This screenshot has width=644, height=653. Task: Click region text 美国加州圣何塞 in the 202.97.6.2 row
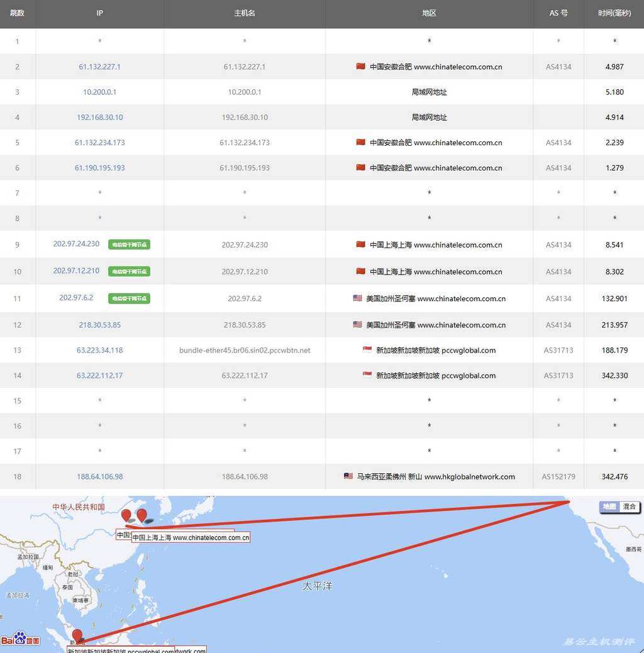pos(391,299)
